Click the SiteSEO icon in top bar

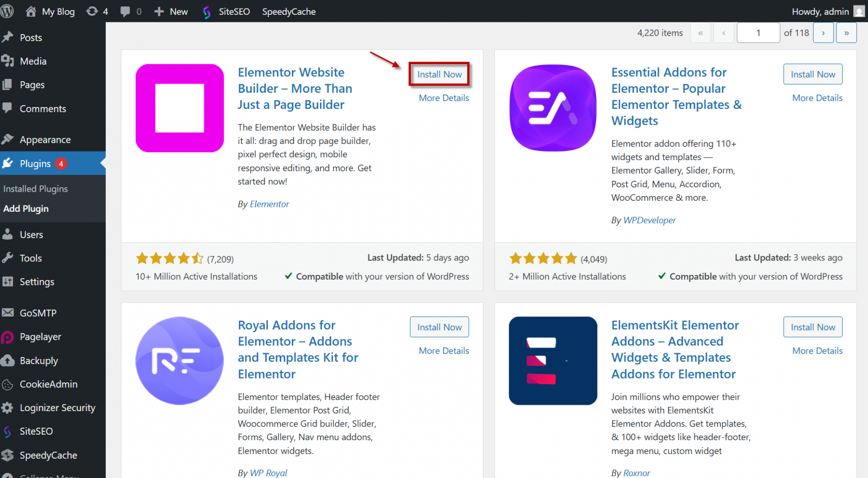tap(207, 12)
